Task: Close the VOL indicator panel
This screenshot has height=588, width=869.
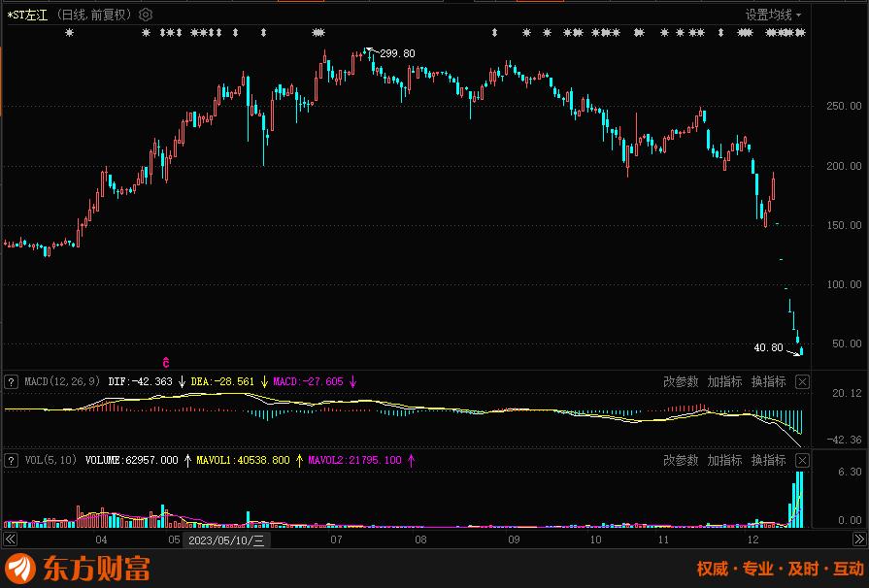Action: pyautogui.click(x=803, y=461)
